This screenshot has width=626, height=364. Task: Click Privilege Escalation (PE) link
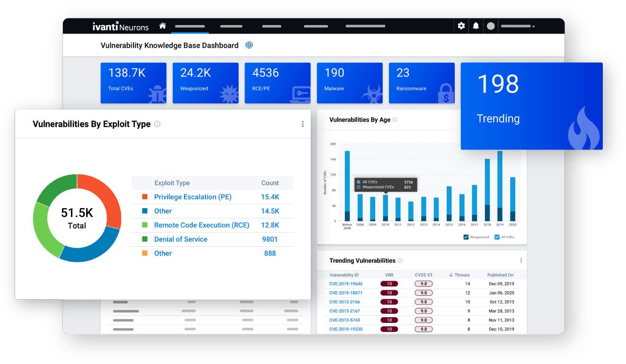pyautogui.click(x=193, y=197)
